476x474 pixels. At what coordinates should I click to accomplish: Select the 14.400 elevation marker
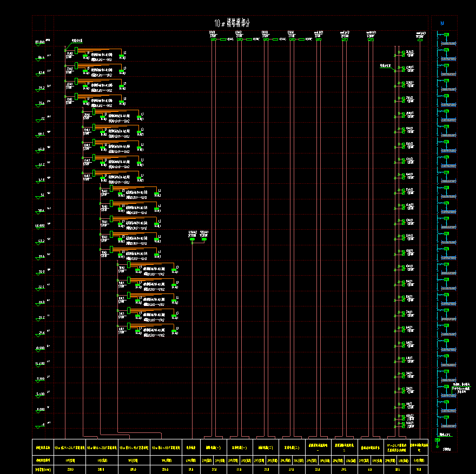(39, 364)
